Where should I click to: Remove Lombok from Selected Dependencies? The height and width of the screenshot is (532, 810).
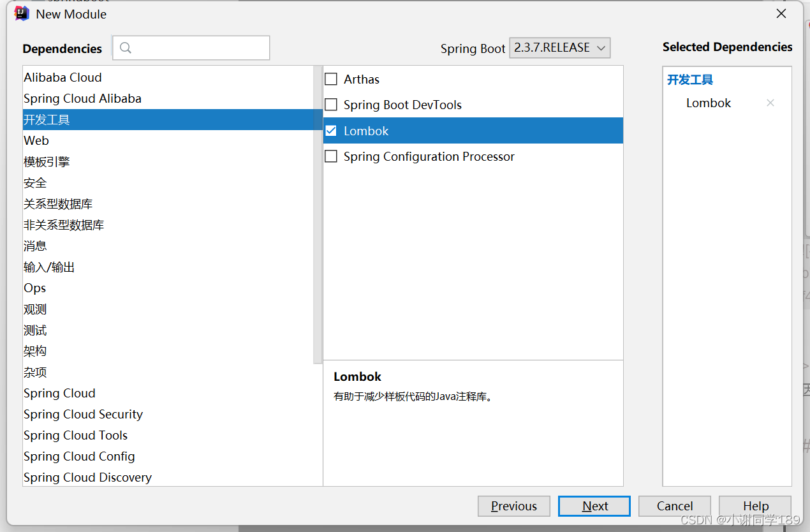pyautogui.click(x=770, y=103)
